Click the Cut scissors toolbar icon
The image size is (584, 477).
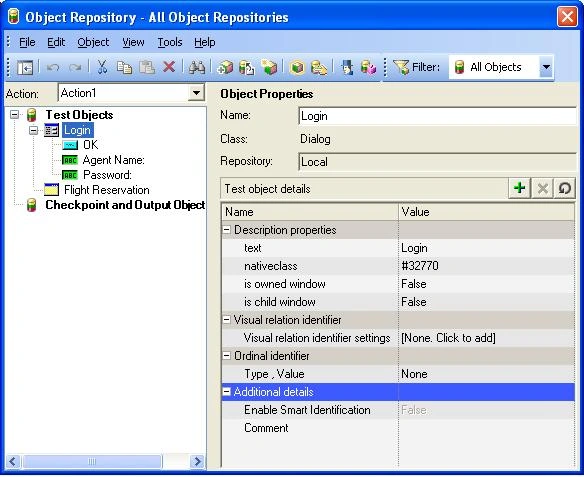point(102,67)
